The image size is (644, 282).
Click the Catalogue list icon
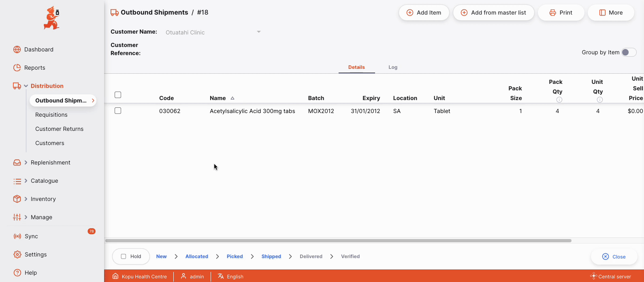pyautogui.click(x=17, y=181)
